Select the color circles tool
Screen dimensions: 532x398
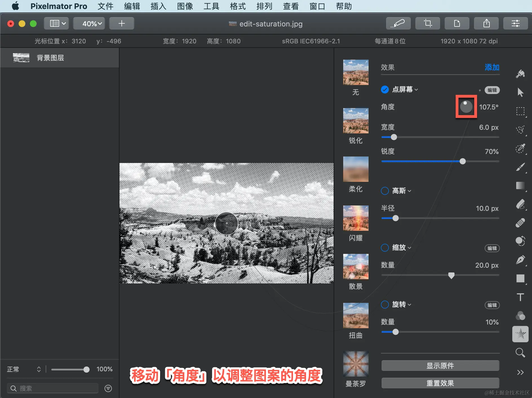[x=520, y=316]
